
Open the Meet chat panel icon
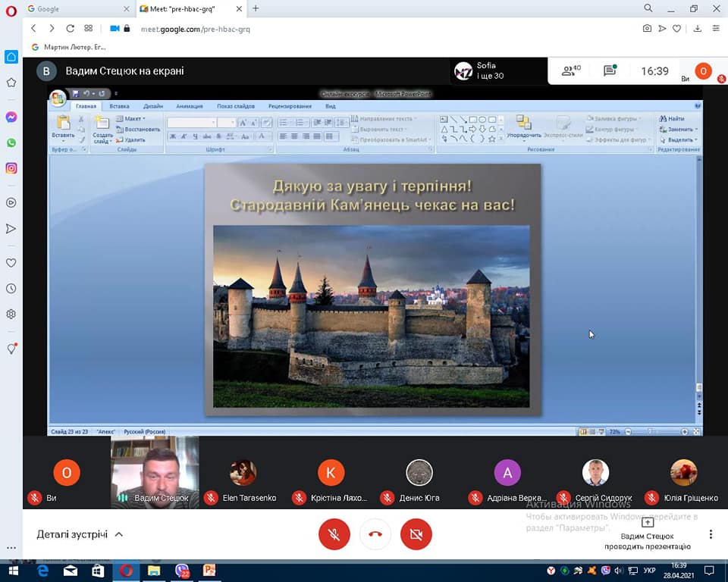click(610, 71)
